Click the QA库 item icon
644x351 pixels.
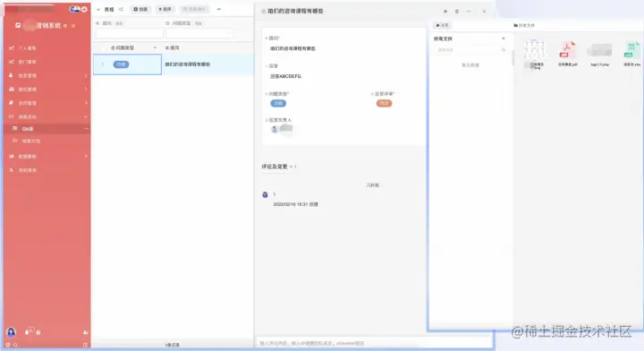click(15, 128)
